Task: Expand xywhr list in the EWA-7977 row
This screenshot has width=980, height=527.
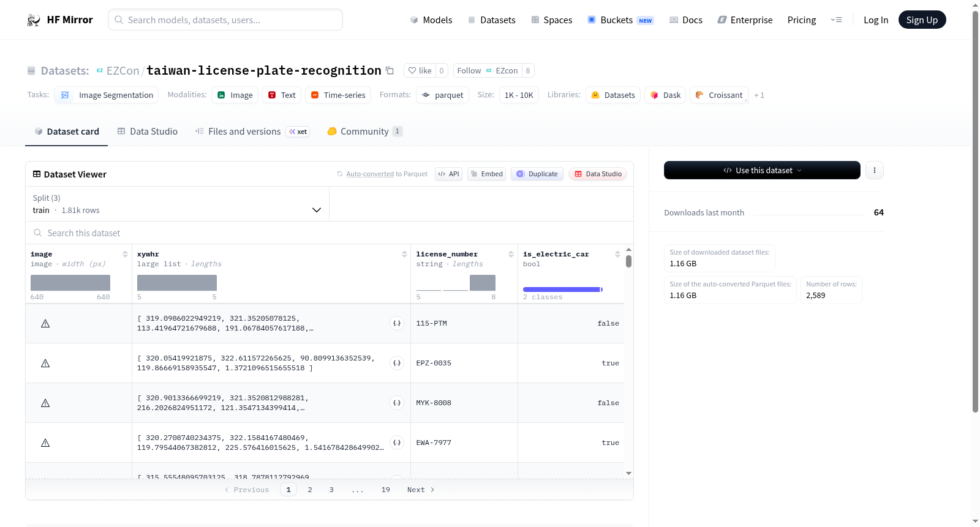Action: [397, 443]
